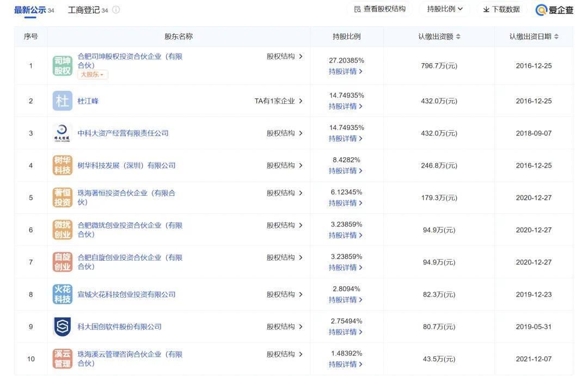View 持股详情 for 2.75494% stake
This screenshot has width=588, height=376.
(345, 332)
